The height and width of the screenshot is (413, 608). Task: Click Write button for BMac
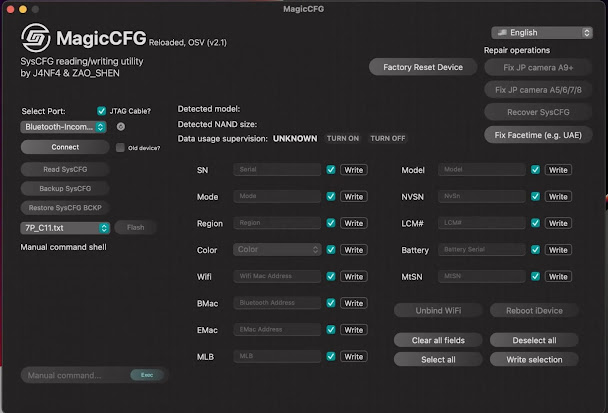[x=354, y=303]
